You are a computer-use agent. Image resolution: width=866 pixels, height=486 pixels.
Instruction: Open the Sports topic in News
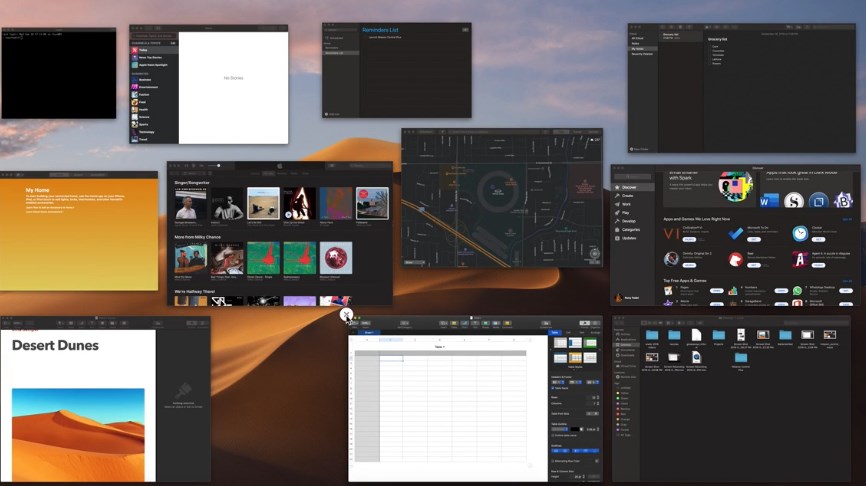(x=154, y=125)
